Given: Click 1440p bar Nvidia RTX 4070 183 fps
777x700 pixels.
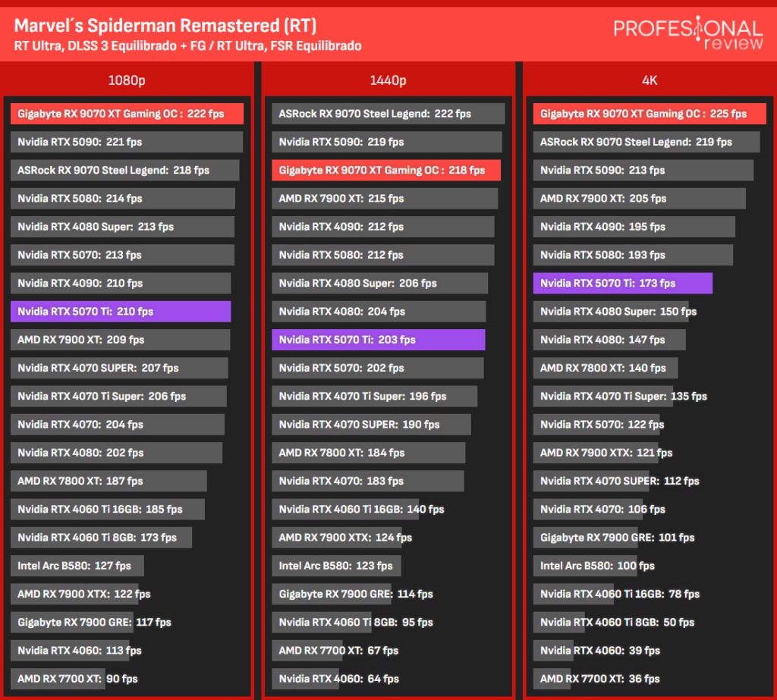Looking at the screenshot, I should [x=368, y=481].
